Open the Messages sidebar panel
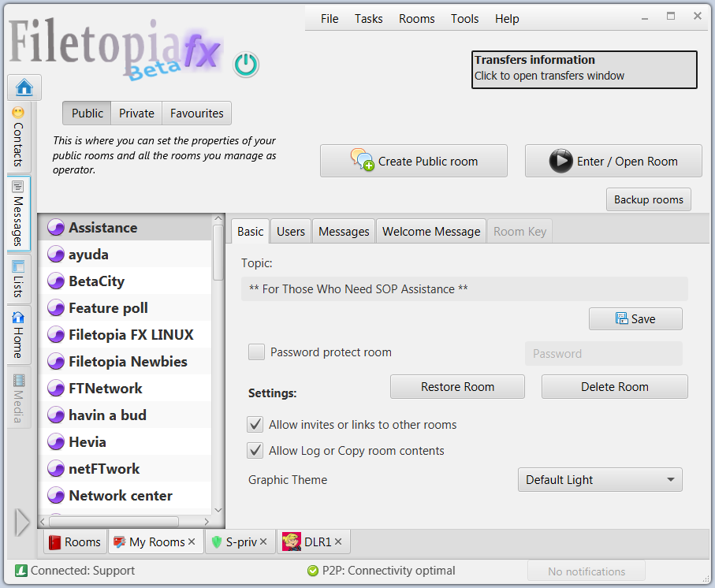 [x=17, y=211]
